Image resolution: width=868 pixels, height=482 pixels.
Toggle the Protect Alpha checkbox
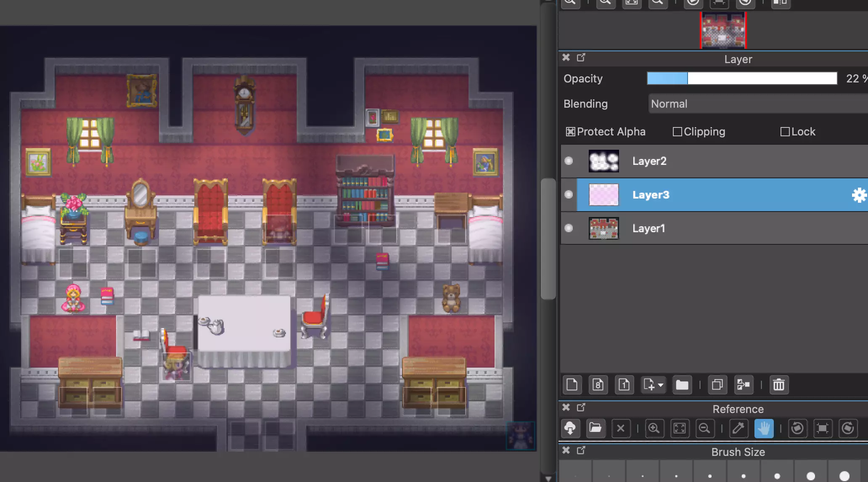[570, 132]
